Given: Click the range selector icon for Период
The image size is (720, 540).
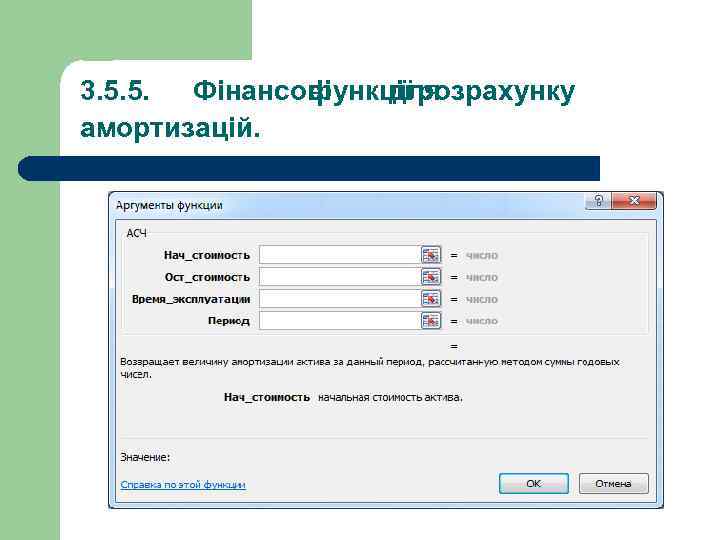Looking at the screenshot, I should pyautogui.click(x=431, y=321).
